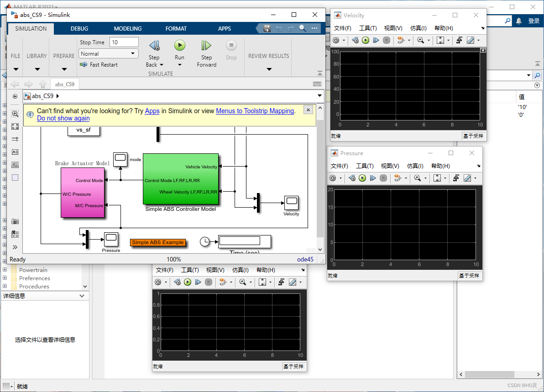Switch to the DEBUG tab
Image resolution: width=544 pixels, height=392 pixels.
coord(79,28)
